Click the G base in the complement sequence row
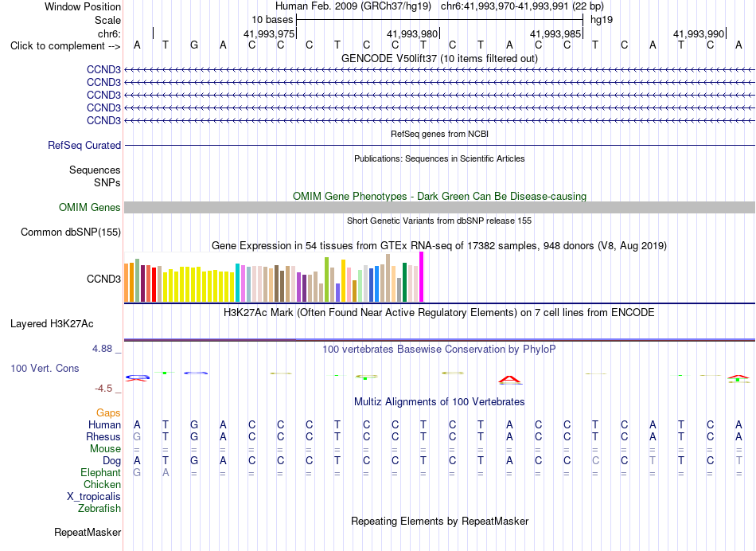The height and width of the screenshot is (551, 756). (194, 45)
